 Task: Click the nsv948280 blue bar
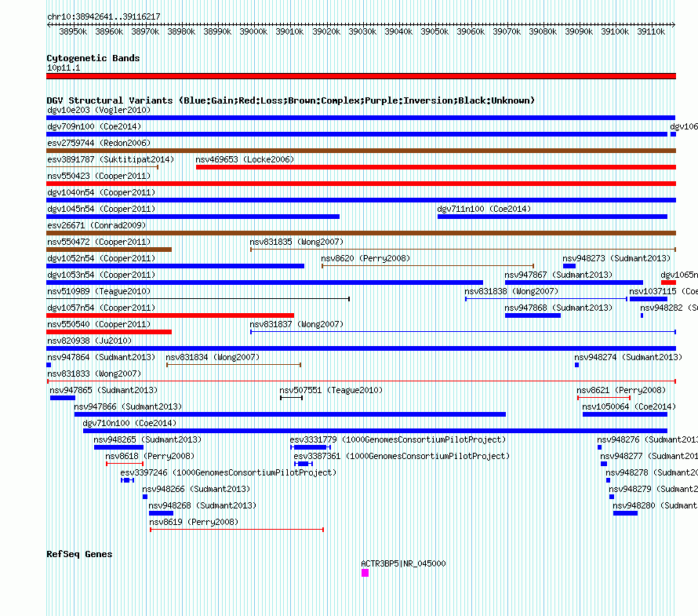(625, 513)
